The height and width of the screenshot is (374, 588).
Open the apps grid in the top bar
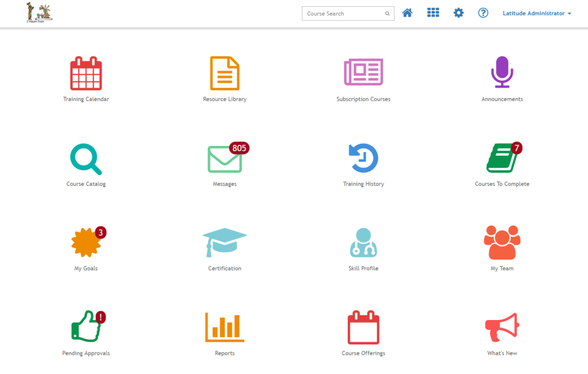click(x=433, y=12)
